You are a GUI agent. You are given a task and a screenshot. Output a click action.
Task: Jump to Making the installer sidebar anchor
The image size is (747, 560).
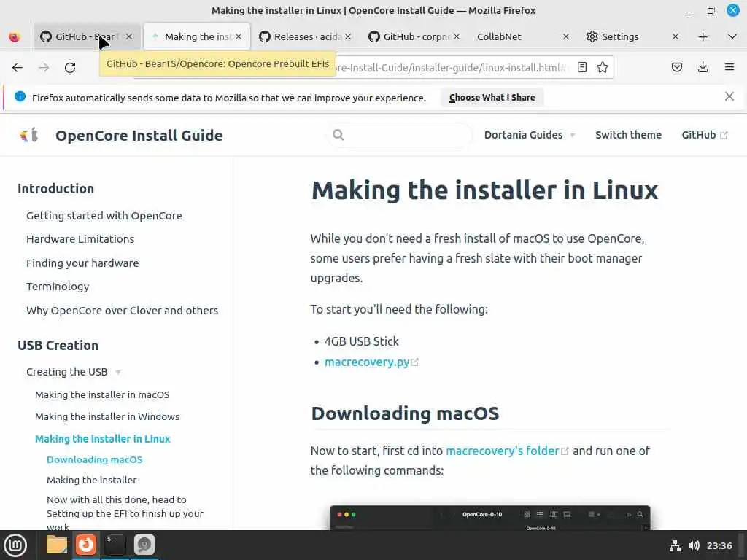pos(91,480)
